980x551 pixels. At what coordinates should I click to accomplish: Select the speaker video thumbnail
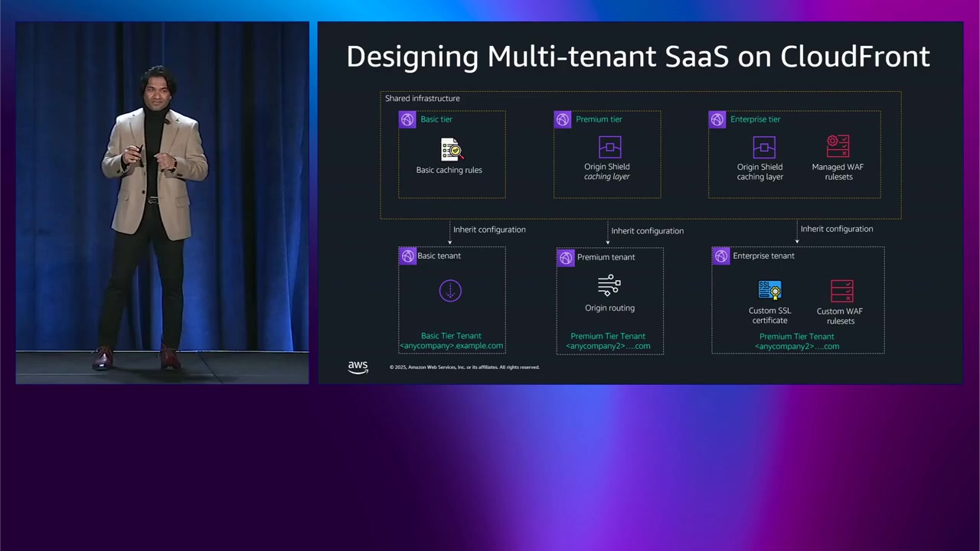[x=162, y=203]
